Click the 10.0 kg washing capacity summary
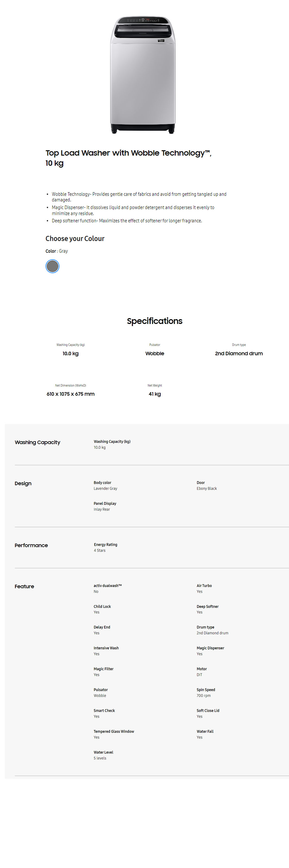This screenshot has width=289, height=868. pyautogui.click(x=70, y=353)
